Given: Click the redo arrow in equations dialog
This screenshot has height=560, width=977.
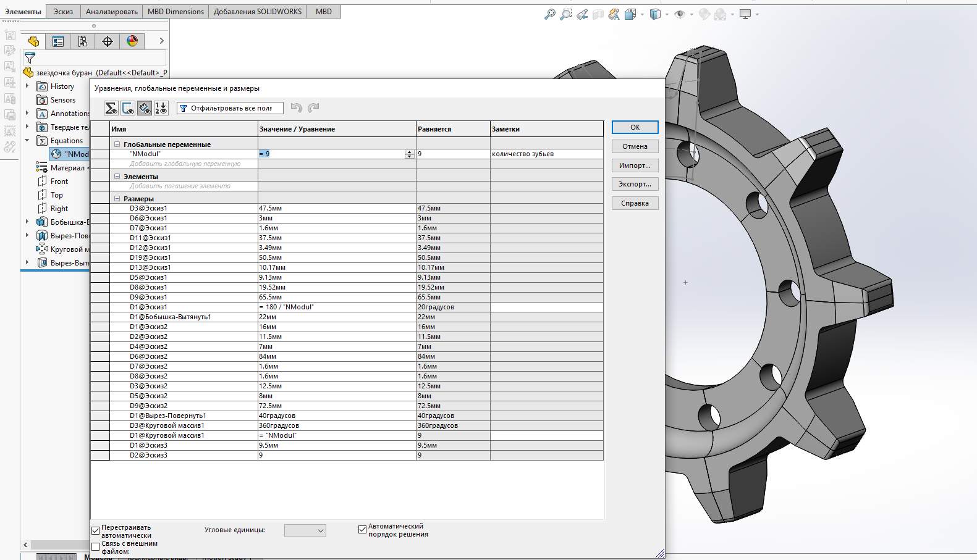Looking at the screenshot, I should click(x=313, y=108).
